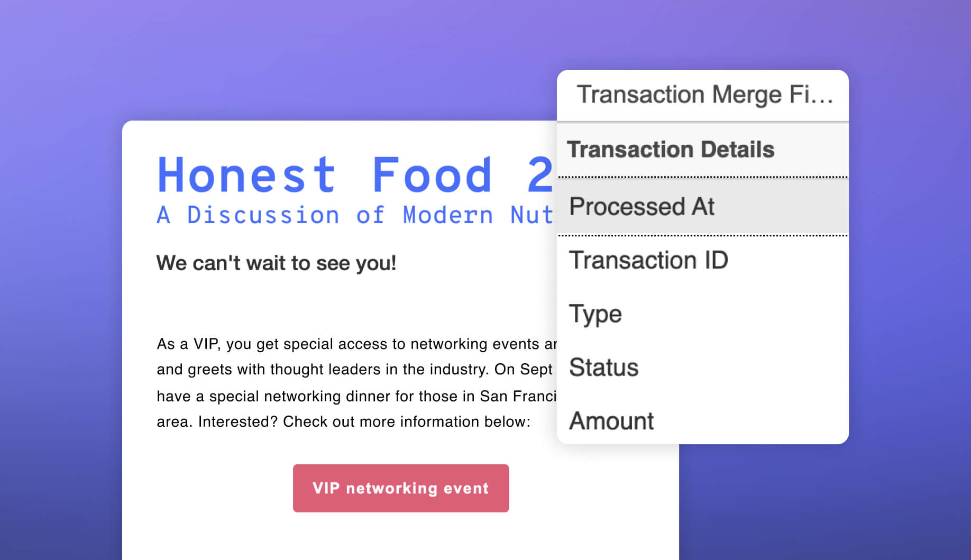Click the greeting We can't wait to see you

click(x=276, y=263)
